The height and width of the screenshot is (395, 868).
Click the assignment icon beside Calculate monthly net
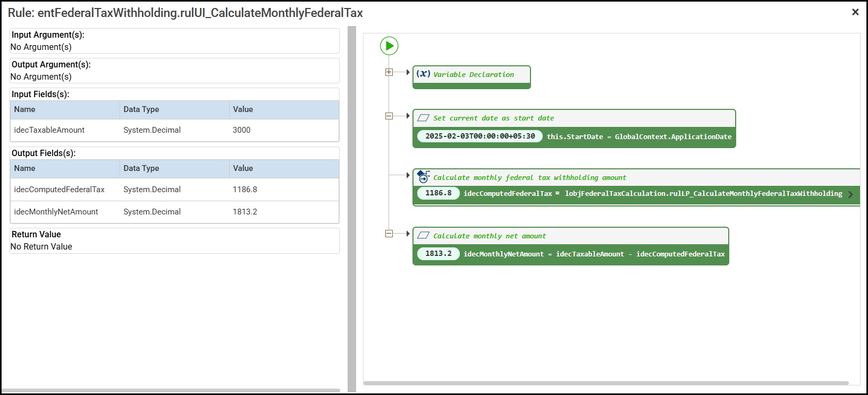pos(423,235)
